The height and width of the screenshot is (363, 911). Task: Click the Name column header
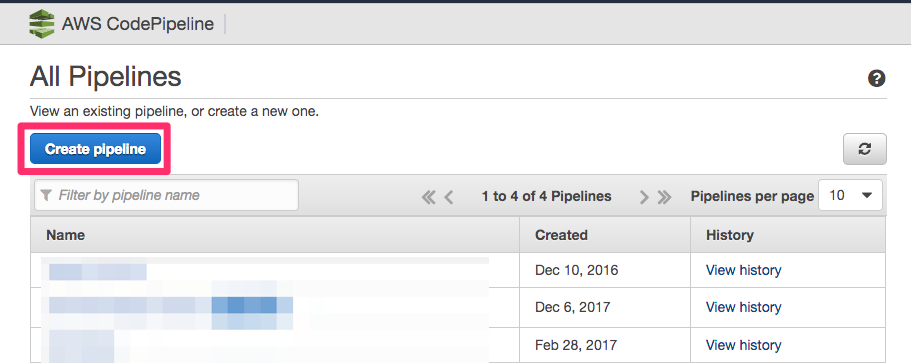pyautogui.click(x=66, y=235)
